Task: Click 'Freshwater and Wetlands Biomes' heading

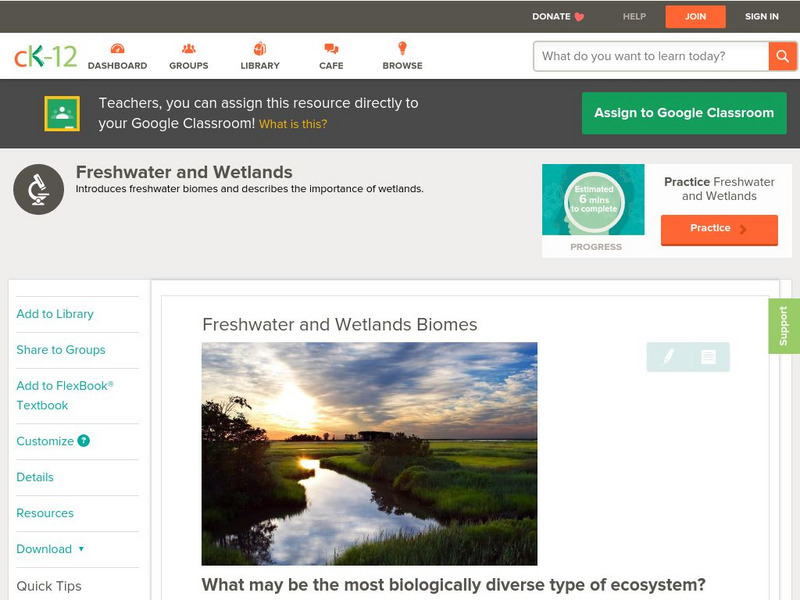Action: (x=340, y=324)
